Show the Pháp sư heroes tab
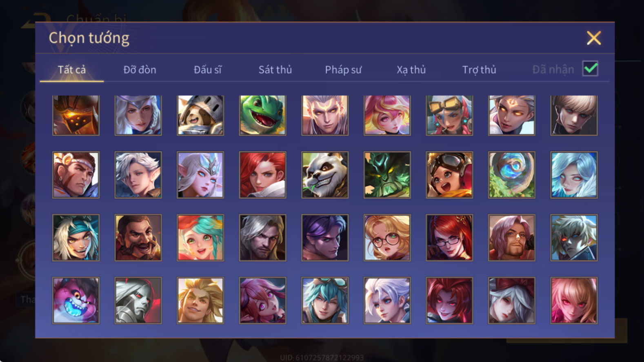 click(343, 70)
